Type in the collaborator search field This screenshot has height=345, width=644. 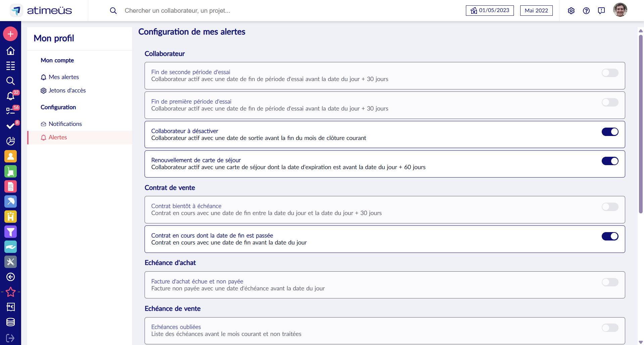[201, 10]
